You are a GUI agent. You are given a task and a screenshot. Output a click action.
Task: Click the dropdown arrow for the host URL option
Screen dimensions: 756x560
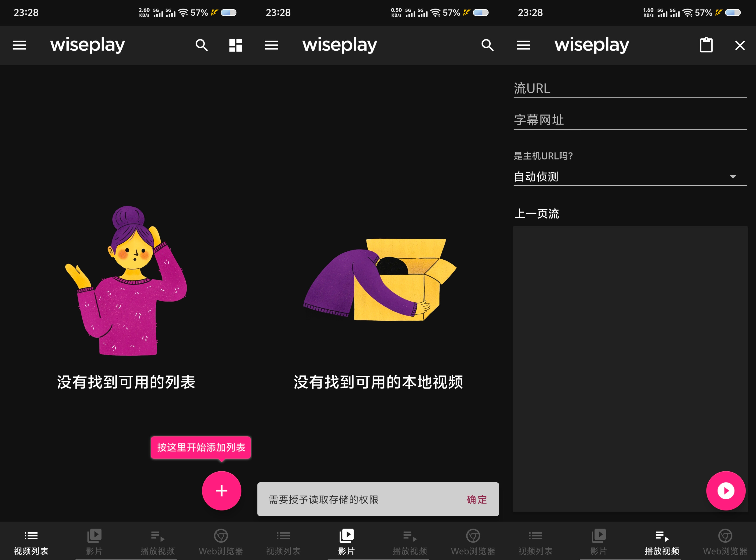coord(733,177)
